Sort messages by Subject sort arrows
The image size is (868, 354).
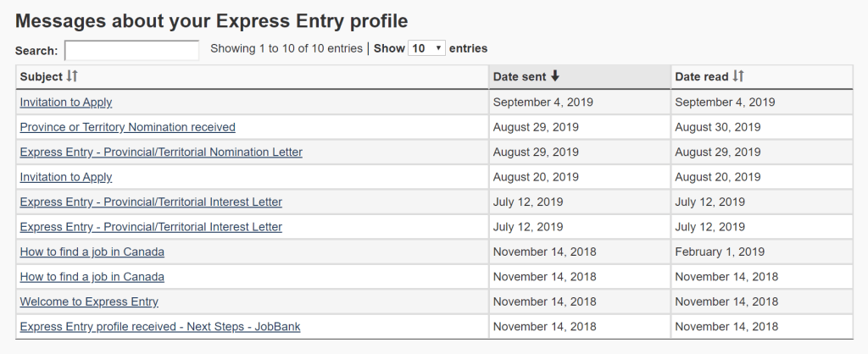(72, 77)
